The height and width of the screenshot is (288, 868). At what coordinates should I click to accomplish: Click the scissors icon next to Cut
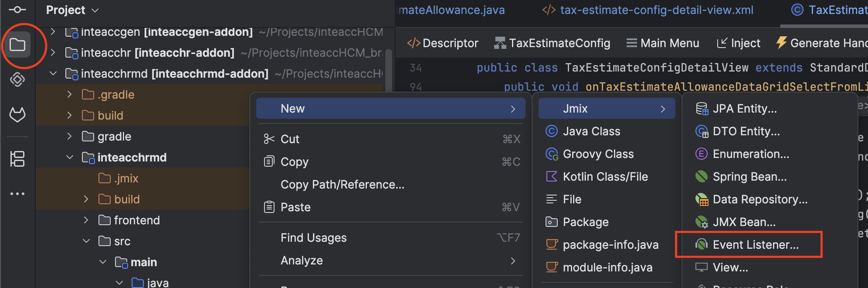click(269, 139)
